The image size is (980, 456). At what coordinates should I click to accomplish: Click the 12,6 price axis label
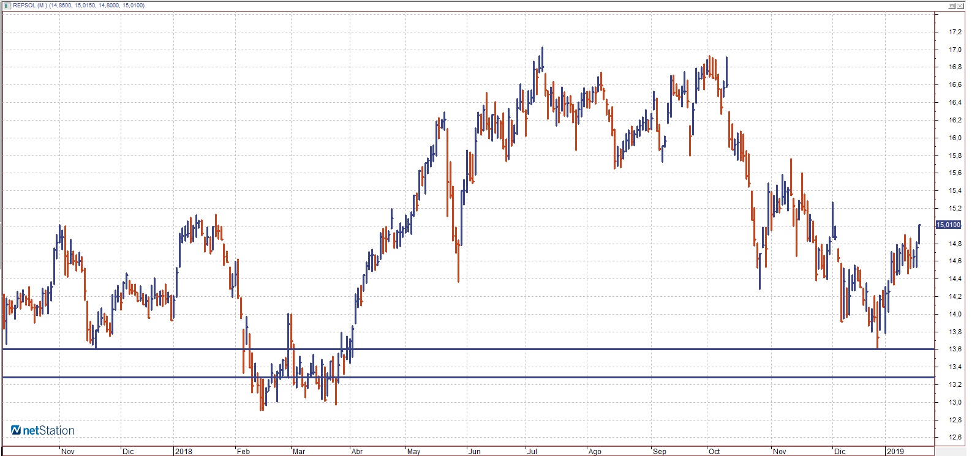tap(955, 437)
